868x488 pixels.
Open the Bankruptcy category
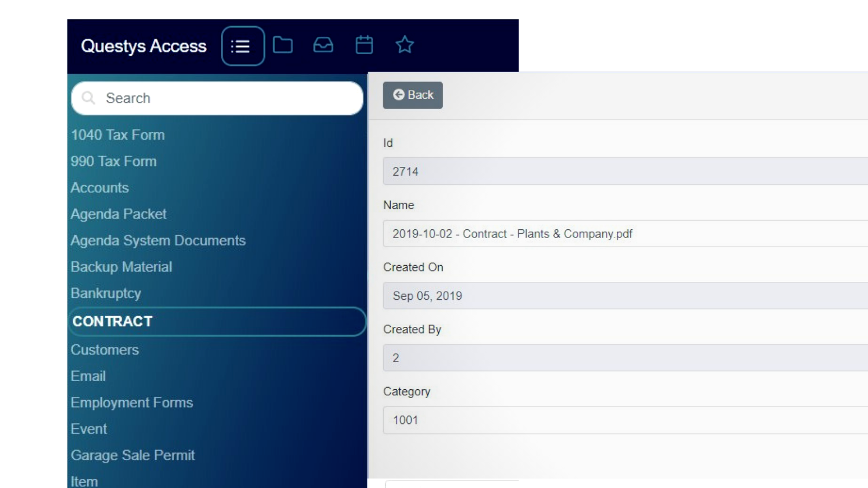(x=106, y=293)
